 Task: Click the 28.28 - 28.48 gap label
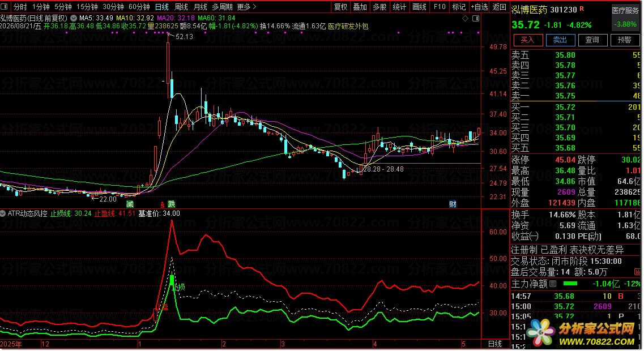[383, 169]
